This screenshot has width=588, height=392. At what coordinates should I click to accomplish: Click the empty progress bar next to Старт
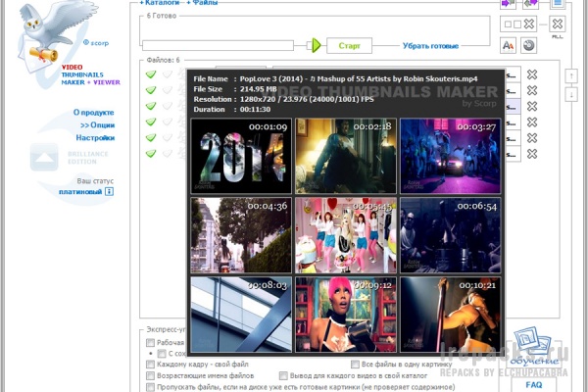pyautogui.click(x=218, y=46)
